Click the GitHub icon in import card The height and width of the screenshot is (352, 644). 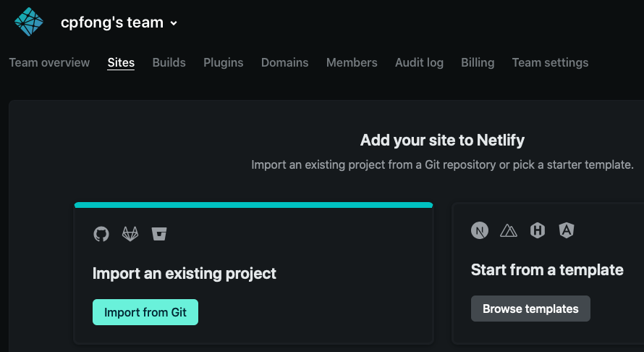click(x=101, y=234)
